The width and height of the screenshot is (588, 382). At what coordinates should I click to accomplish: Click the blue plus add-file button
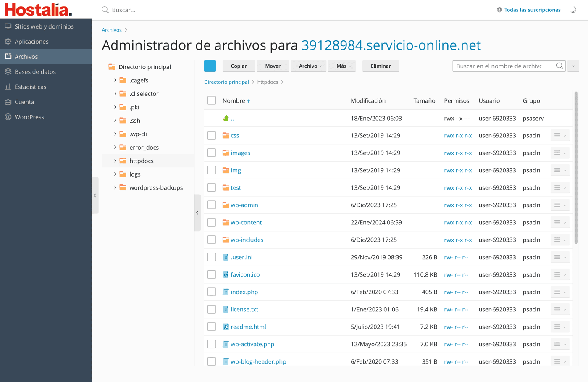(x=210, y=66)
